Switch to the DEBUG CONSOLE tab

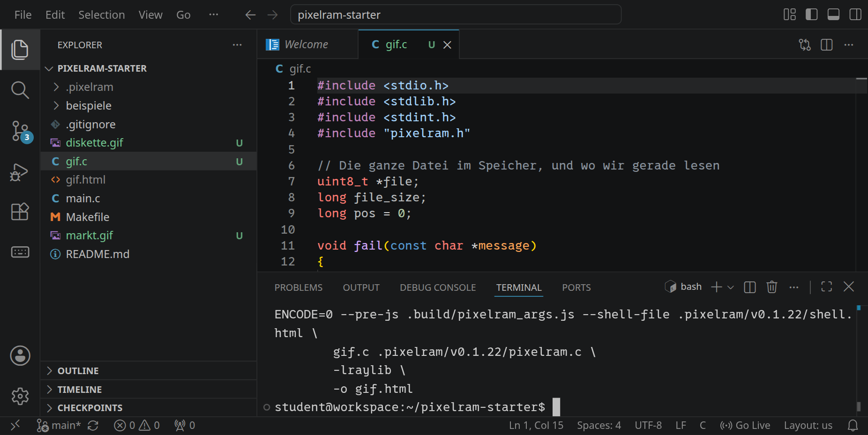438,288
